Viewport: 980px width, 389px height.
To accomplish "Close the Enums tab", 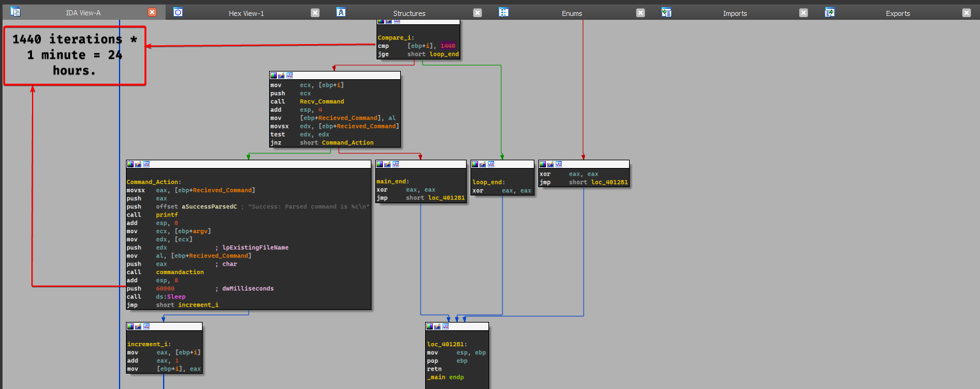I will click(641, 13).
